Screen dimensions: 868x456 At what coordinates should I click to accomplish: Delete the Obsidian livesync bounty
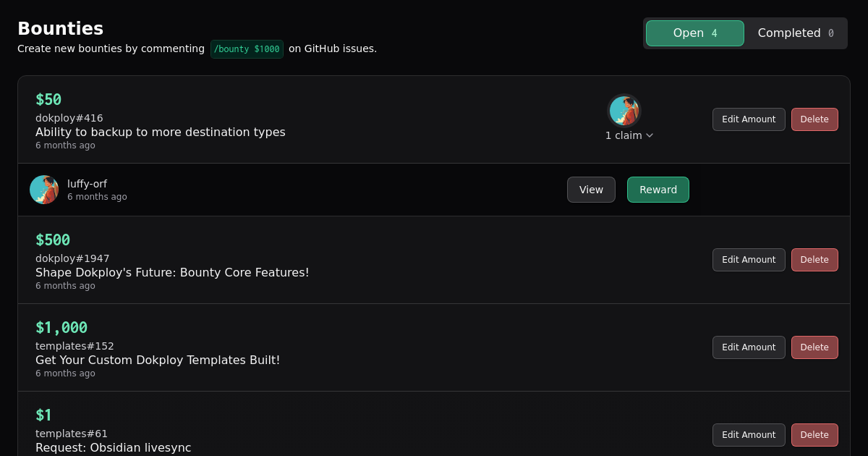(814, 435)
